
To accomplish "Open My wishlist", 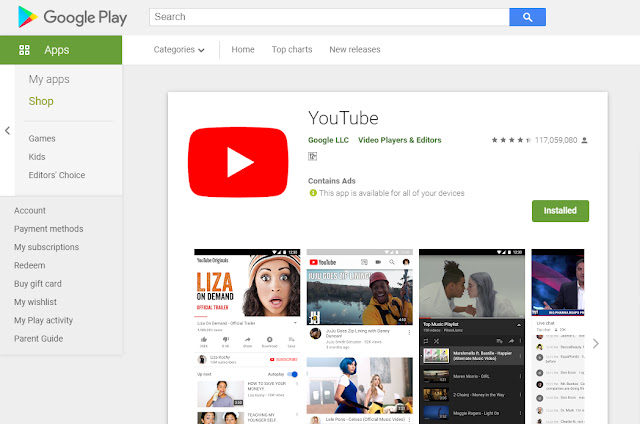I will (x=35, y=302).
